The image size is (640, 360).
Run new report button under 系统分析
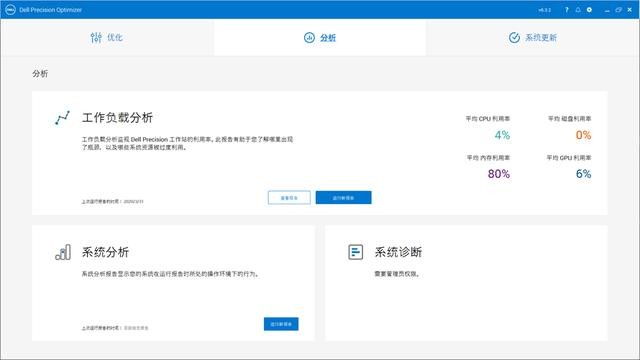click(281, 324)
